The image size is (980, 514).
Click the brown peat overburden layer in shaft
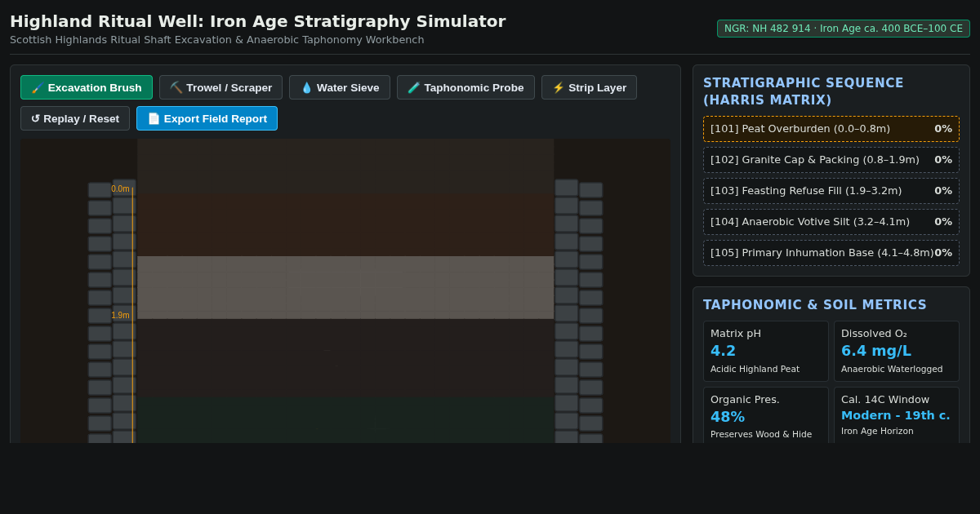345,224
